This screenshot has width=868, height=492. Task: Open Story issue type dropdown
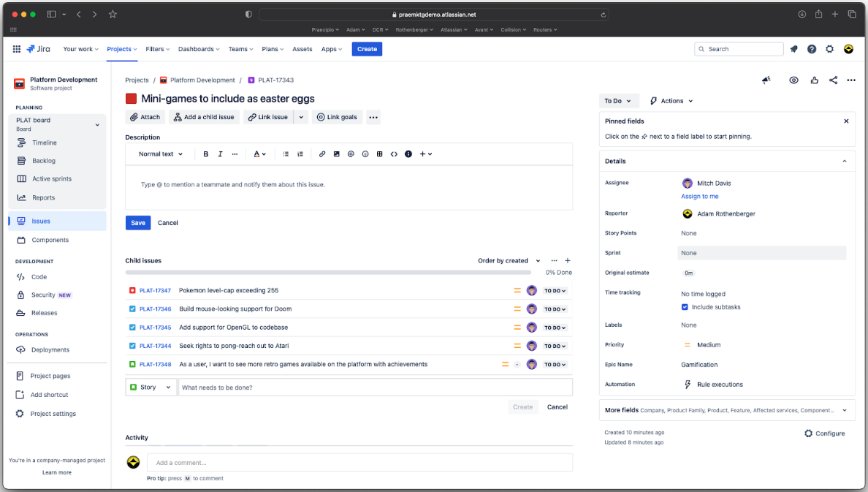(x=151, y=387)
